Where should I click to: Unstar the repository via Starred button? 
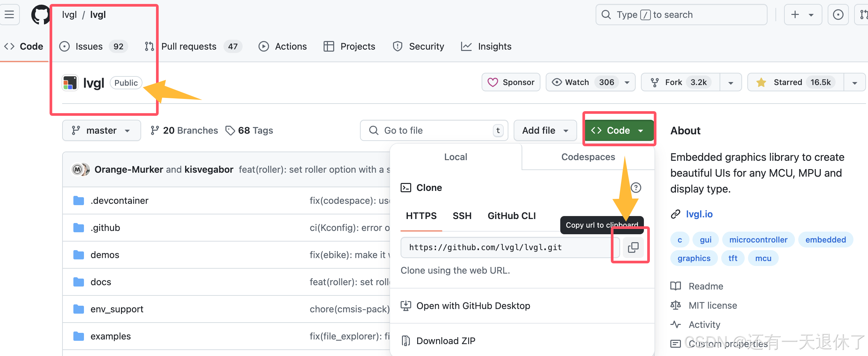[x=796, y=82]
